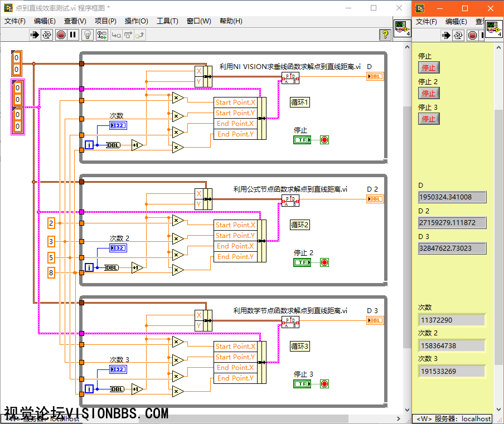
Task: Click the Abort Execution red stop icon
Action: [61, 35]
